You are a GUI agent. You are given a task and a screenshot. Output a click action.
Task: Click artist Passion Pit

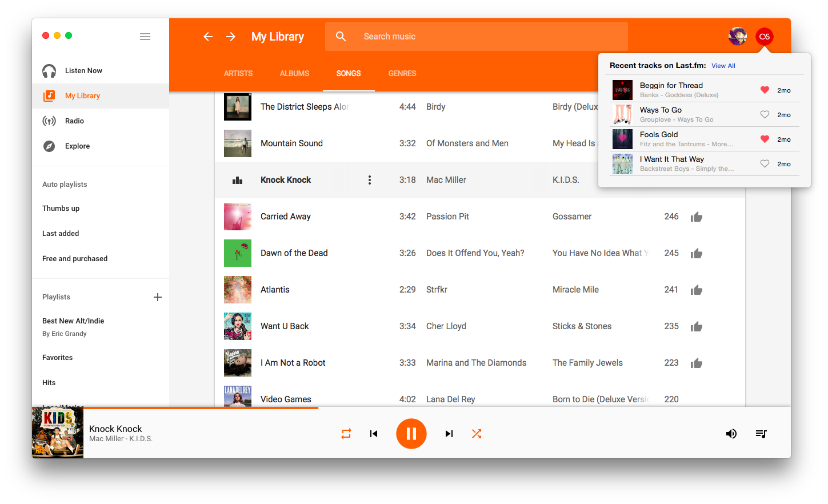pos(447,217)
